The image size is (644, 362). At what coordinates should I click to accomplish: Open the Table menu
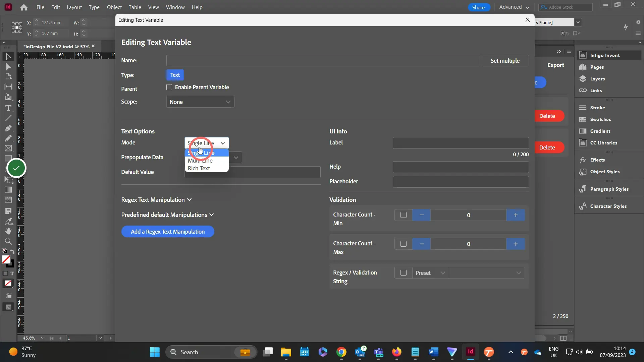(135, 7)
